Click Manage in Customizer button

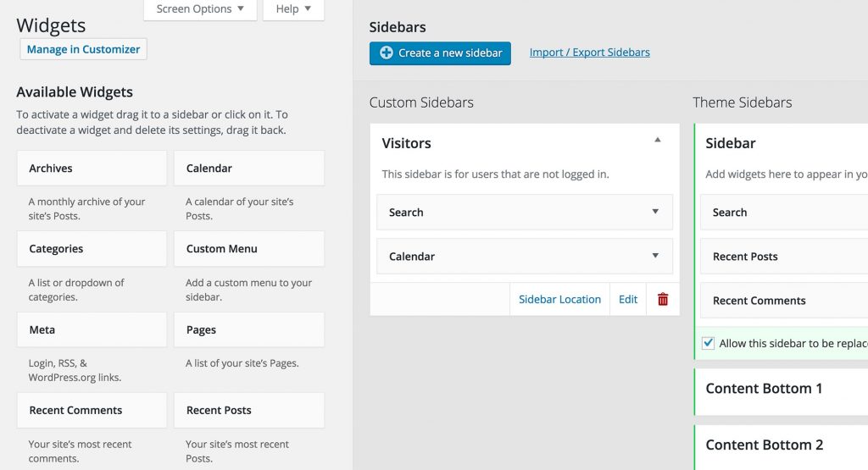83,49
